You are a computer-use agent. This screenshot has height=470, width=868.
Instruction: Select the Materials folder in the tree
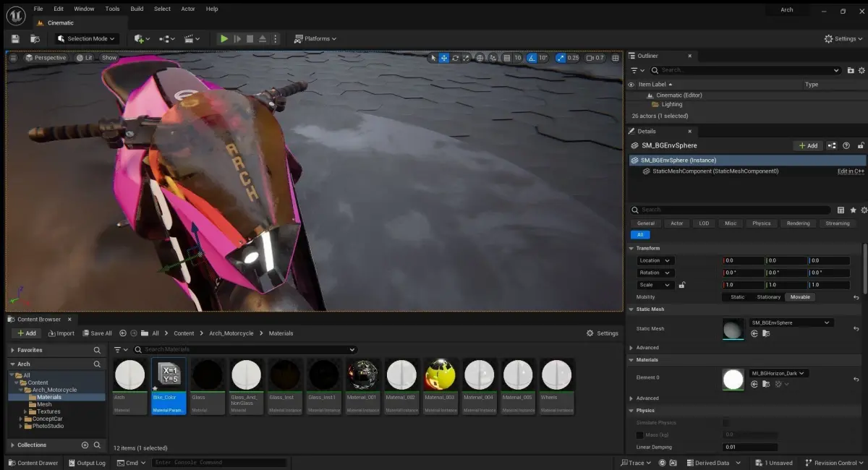pyautogui.click(x=49, y=397)
